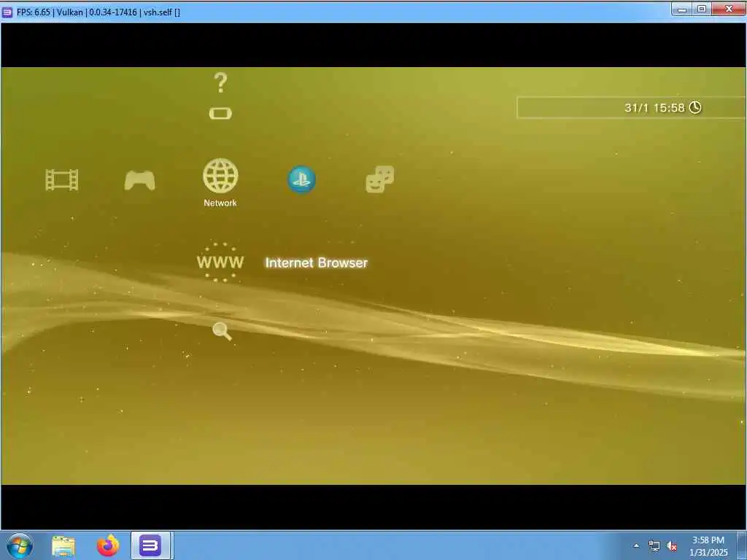
Task: Select the Game controller category icon
Action: [x=139, y=181]
